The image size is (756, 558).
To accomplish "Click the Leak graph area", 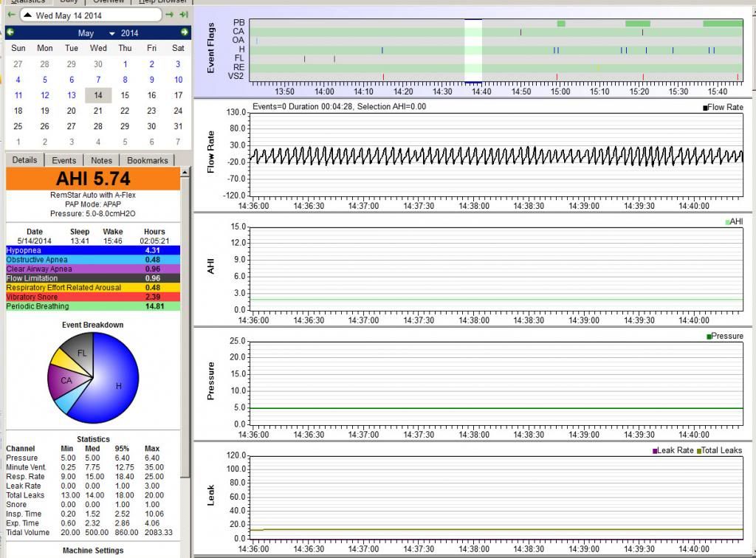I will 496,497.
